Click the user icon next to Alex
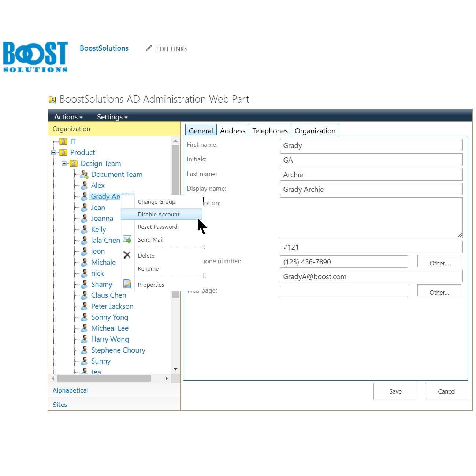Viewport: 476px width, 476px height. 84,185
